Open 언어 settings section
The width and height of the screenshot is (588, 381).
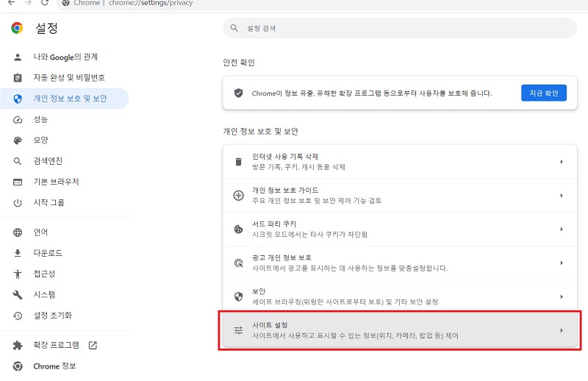40,232
